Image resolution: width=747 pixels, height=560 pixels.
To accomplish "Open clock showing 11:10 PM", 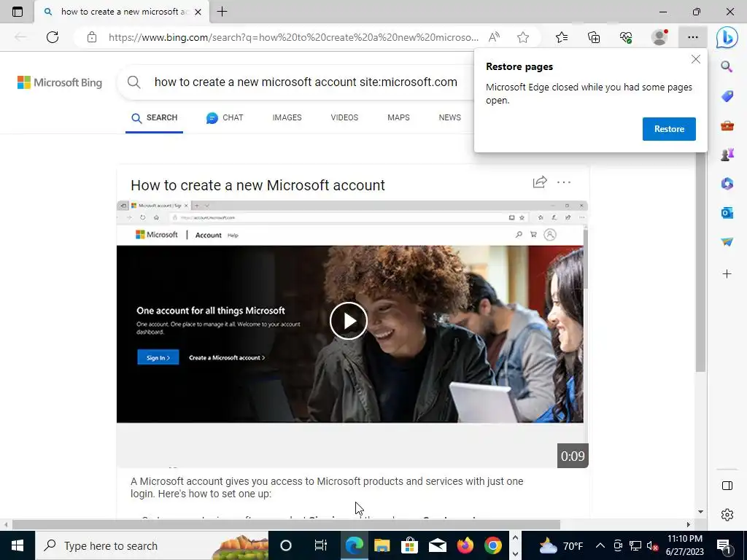I will point(684,545).
